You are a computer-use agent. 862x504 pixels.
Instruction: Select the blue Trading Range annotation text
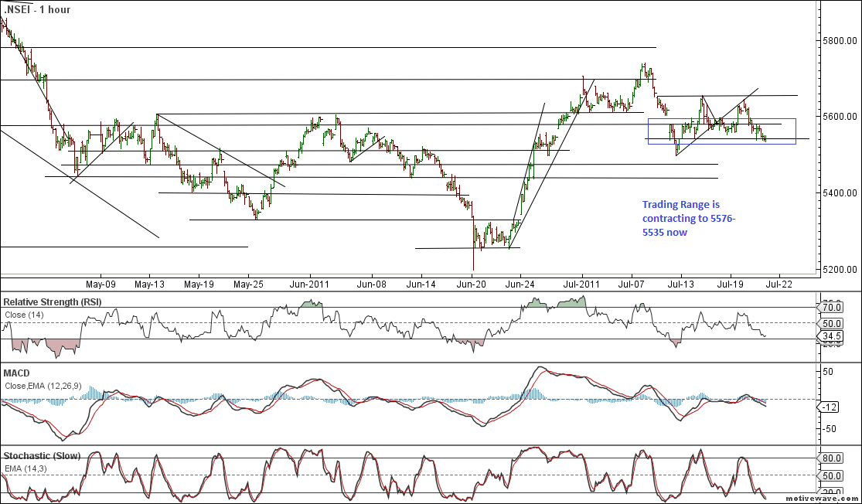689,218
